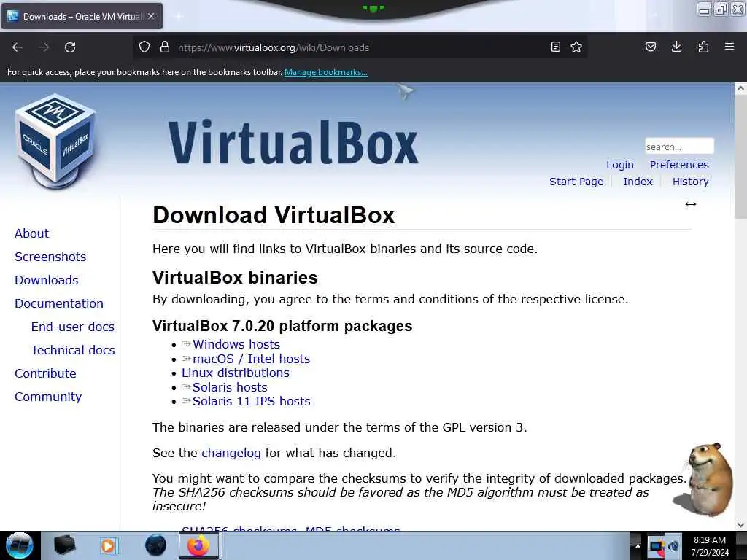The width and height of the screenshot is (747, 560).
Task: Open Technical docs in the sidebar
Action: click(x=73, y=350)
